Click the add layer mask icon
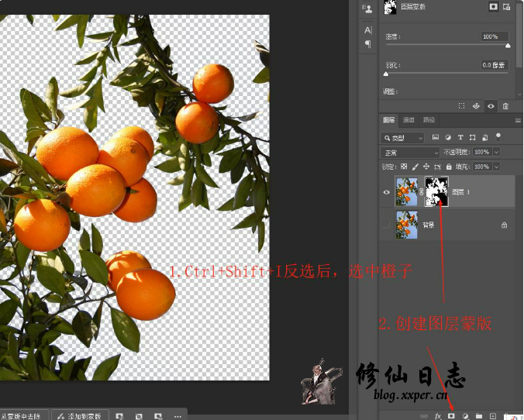524x420 pixels. point(451,416)
